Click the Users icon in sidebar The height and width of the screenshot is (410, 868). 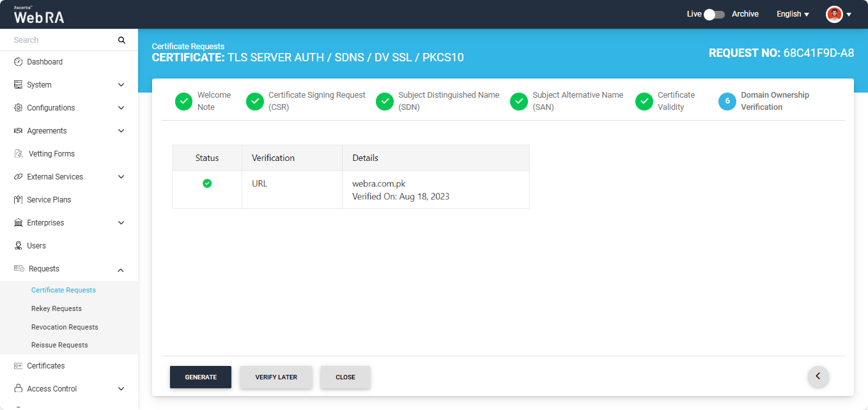pyautogui.click(x=19, y=246)
